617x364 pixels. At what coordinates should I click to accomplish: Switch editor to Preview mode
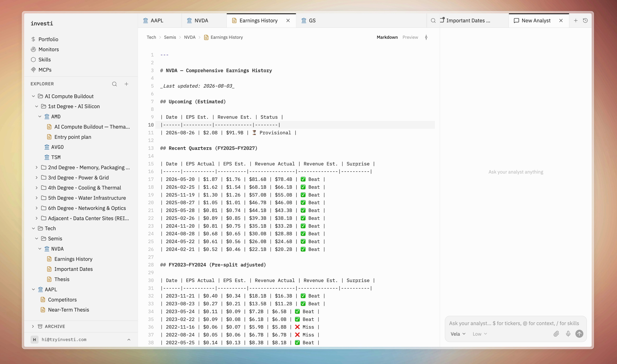410,37
